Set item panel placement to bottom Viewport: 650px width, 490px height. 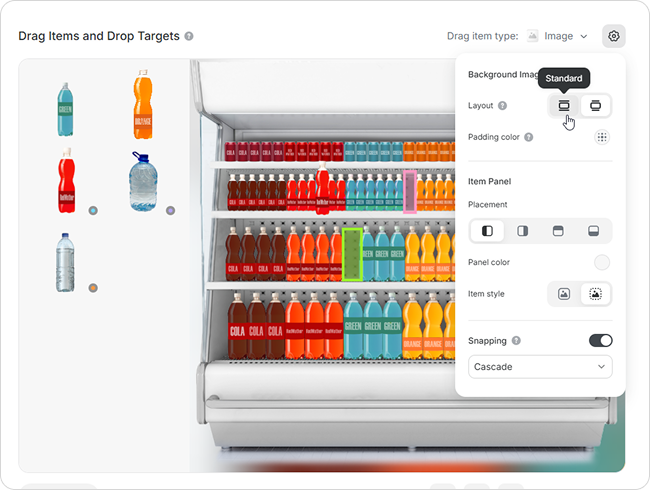(593, 231)
